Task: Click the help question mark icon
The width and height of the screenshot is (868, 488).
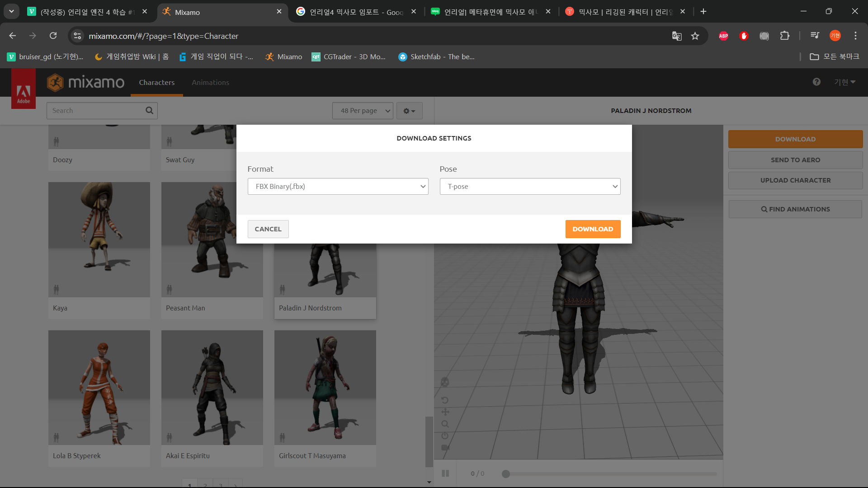Action: [x=816, y=82]
